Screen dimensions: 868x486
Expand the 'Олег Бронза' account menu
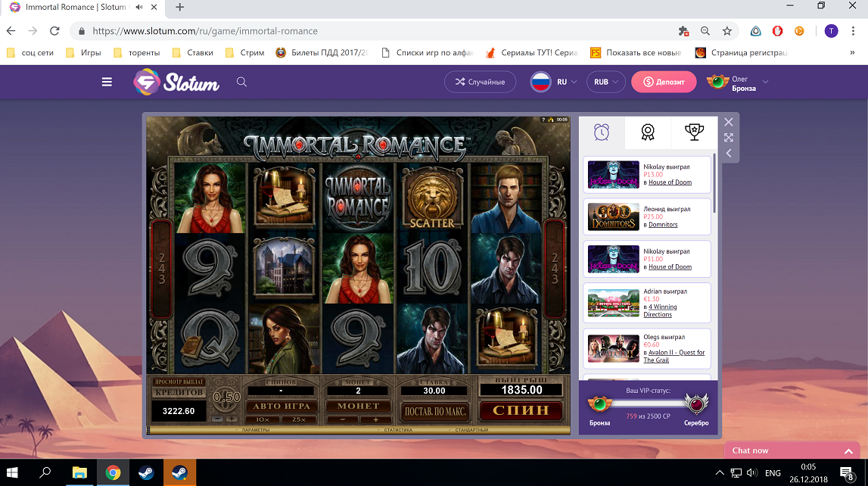click(x=737, y=82)
